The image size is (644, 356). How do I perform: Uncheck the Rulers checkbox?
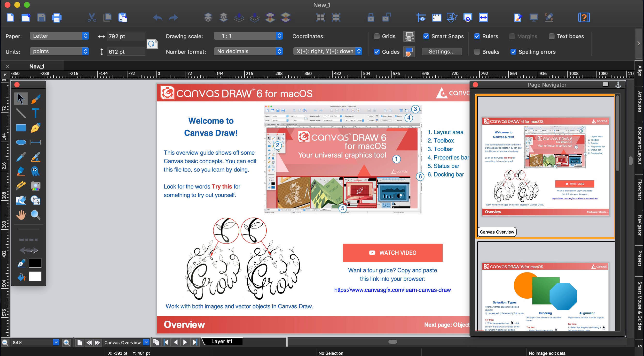point(477,37)
